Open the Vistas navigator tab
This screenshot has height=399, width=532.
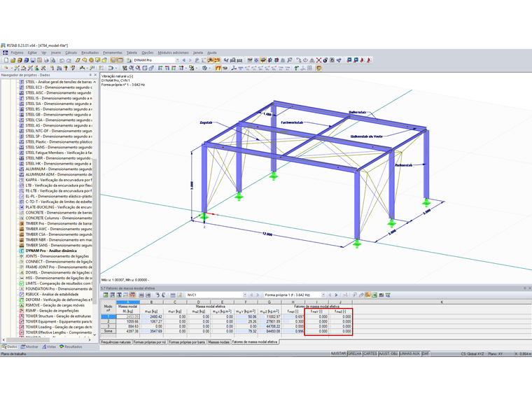click(49, 346)
